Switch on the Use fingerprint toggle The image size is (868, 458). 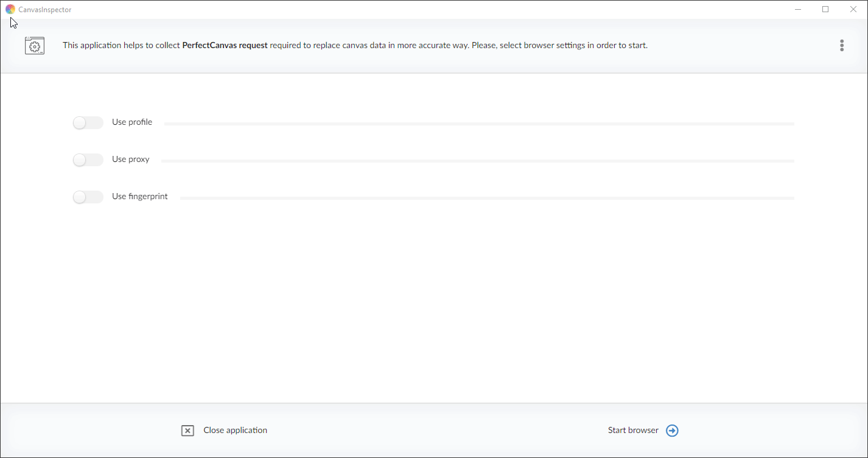88,197
